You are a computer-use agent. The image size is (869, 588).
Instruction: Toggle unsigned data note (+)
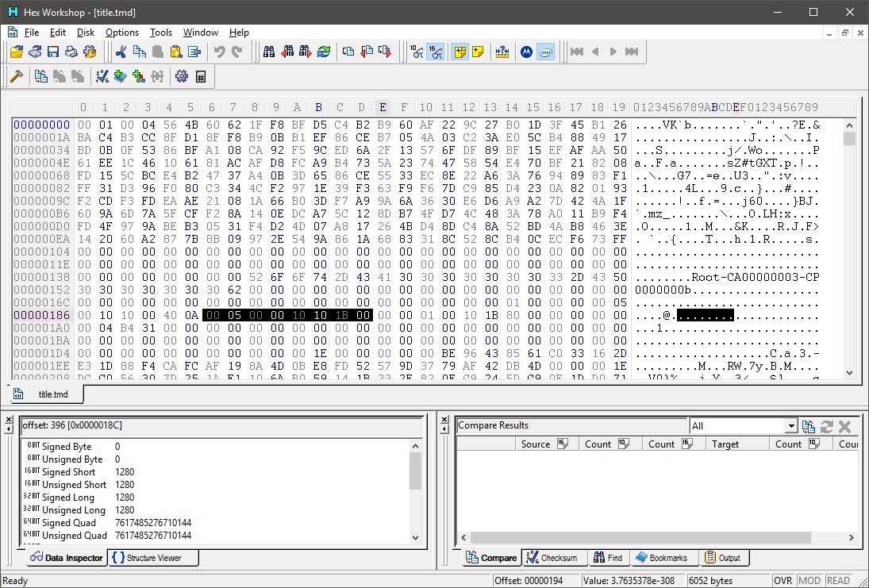[478, 52]
